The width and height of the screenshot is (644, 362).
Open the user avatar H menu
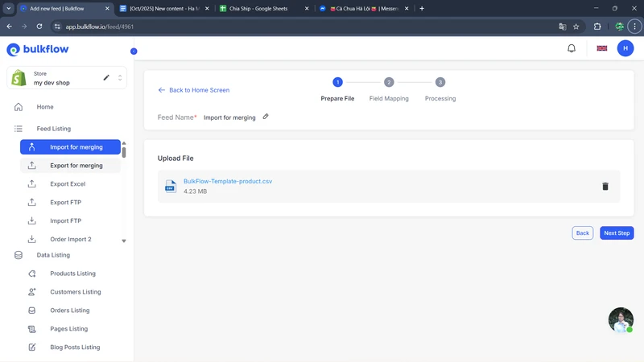[625, 48]
